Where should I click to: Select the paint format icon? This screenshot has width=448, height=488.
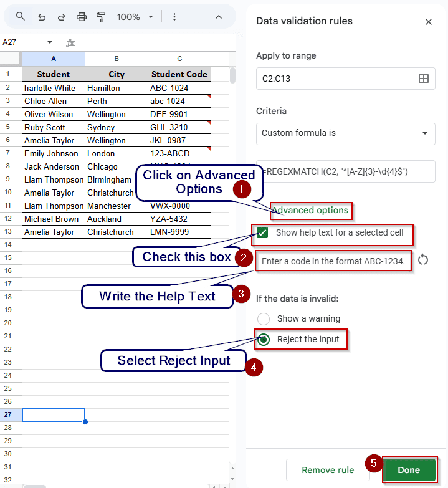click(101, 17)
